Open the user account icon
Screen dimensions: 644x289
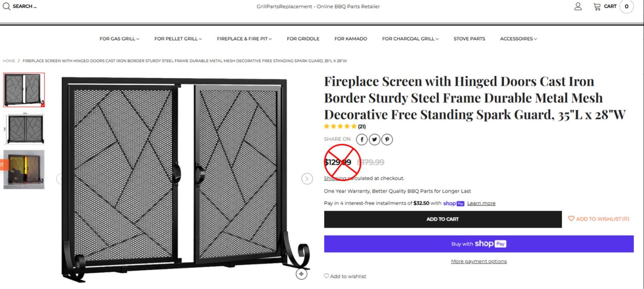pyautogui.click(x=578, y=6)
